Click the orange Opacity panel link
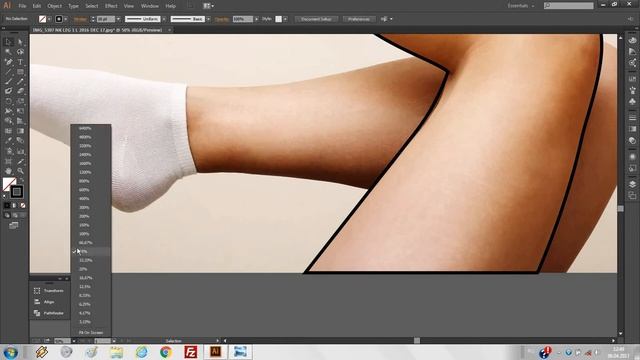This screenshot has width=640, height=360. [x=222, y=19]
